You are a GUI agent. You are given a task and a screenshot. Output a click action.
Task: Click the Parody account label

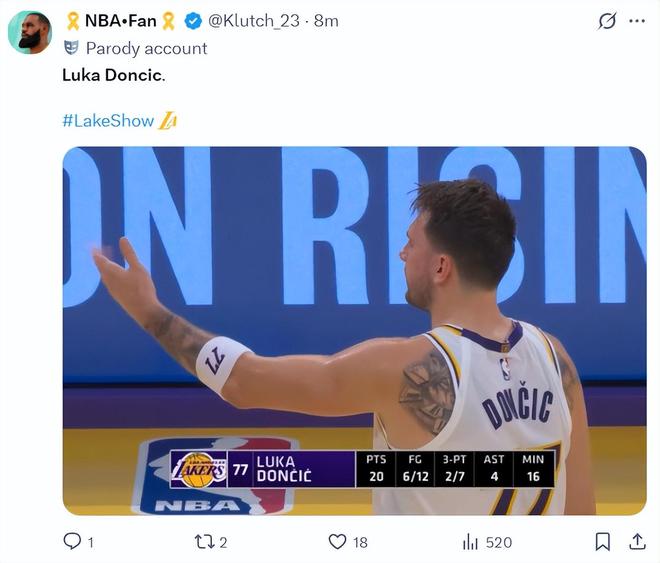(x=146, y=48)
